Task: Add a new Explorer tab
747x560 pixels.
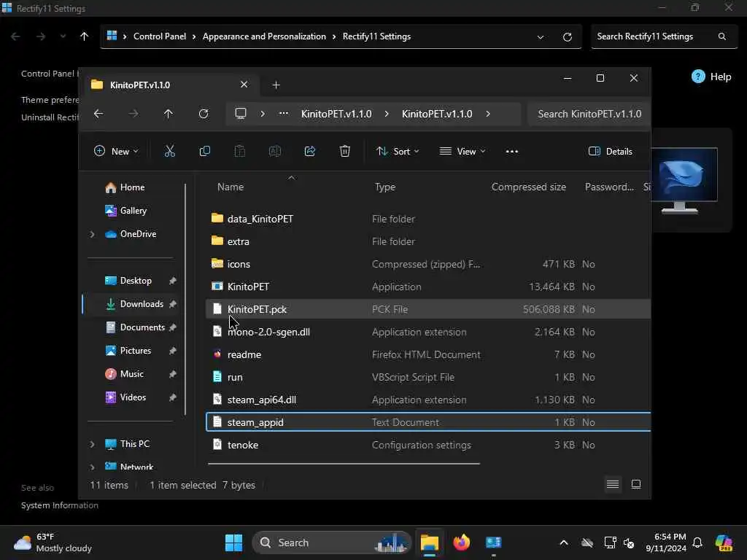Action: coord(276,85)
